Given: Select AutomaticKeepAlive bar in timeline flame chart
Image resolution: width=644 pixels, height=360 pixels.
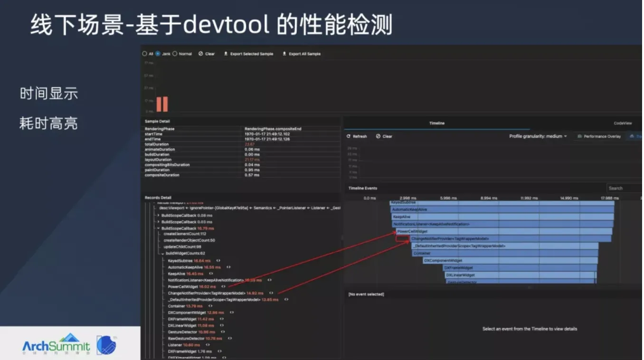Looking at the screenshot, I should click(x=502, y=209).
